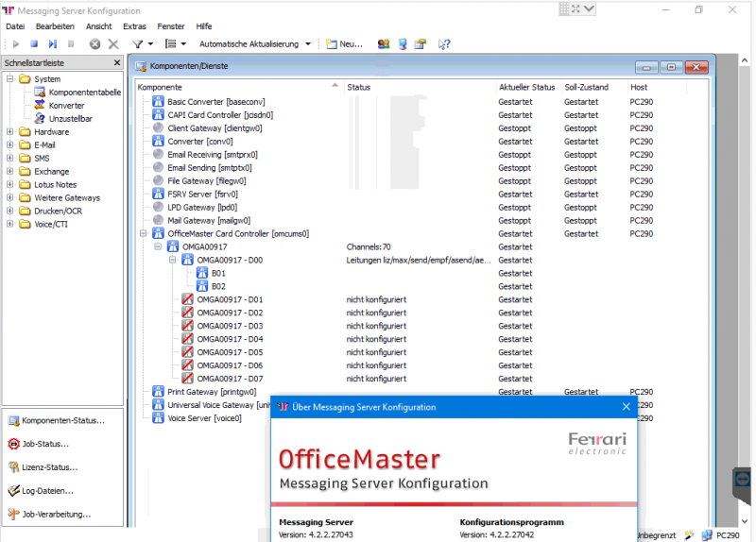
Task: Open Automatische Aktualisierung dropdown
Action: pyautogui.click(x=308, y=43)
